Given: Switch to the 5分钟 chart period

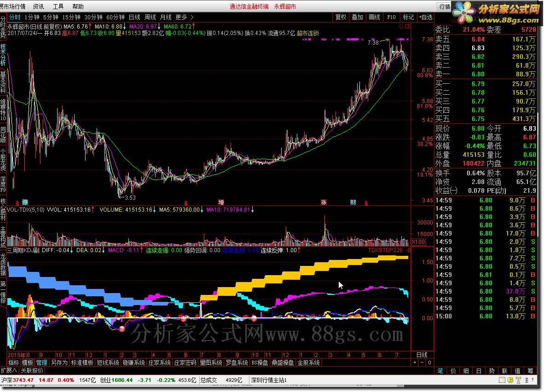Looking at the screenshot, I should pyautogui.click(x=51, y=17).
